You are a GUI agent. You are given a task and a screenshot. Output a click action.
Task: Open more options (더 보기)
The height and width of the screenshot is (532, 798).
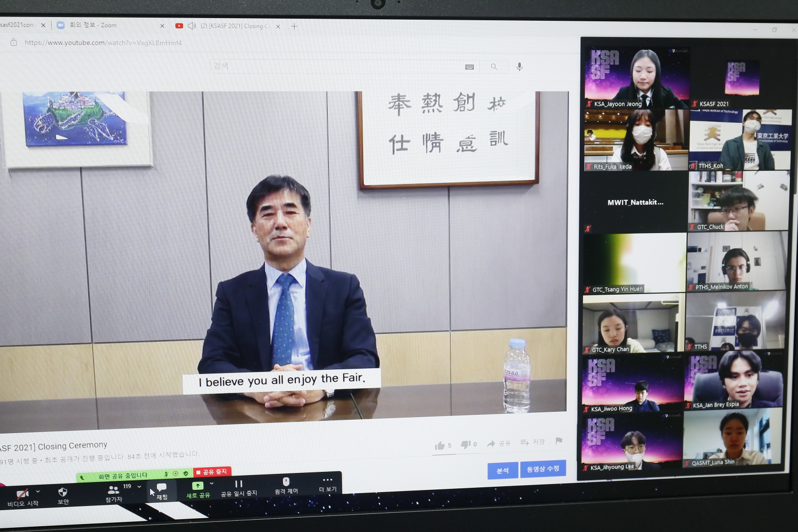[x=328, y=484]
